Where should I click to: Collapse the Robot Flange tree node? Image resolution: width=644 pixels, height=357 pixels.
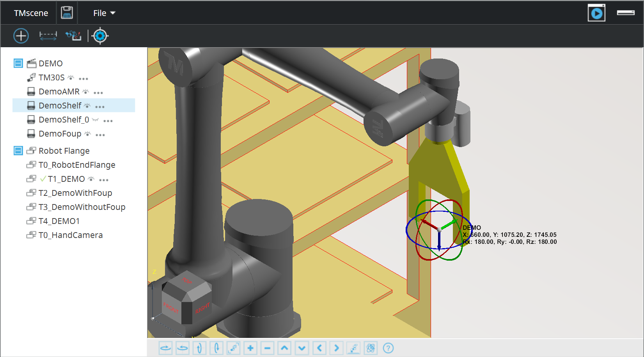tap(18, 151)
